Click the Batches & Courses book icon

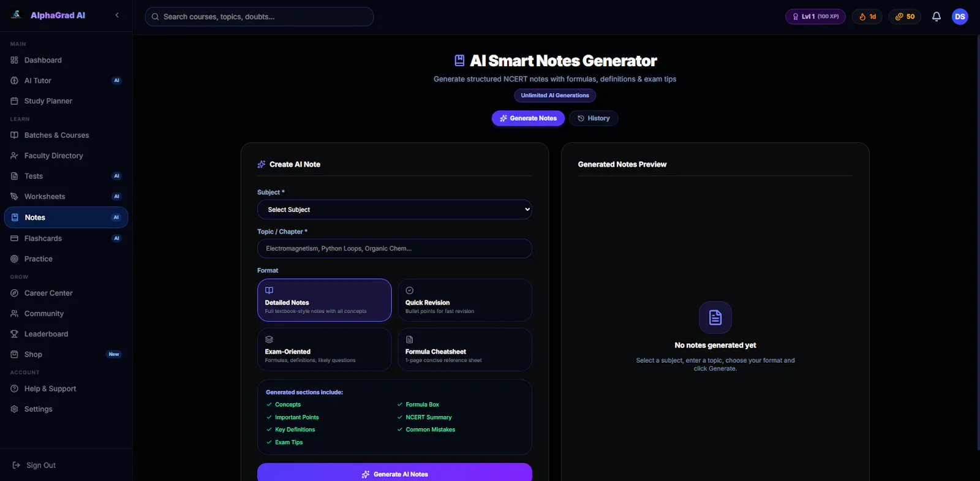pos(14,135)
